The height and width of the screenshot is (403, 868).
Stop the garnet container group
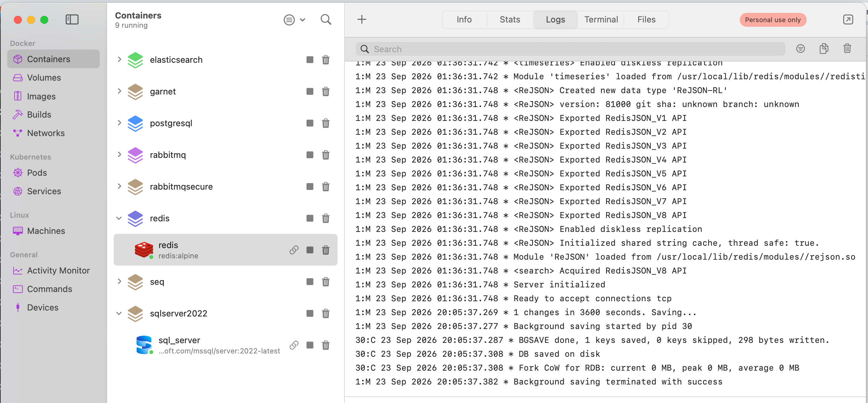click(310, 91)
